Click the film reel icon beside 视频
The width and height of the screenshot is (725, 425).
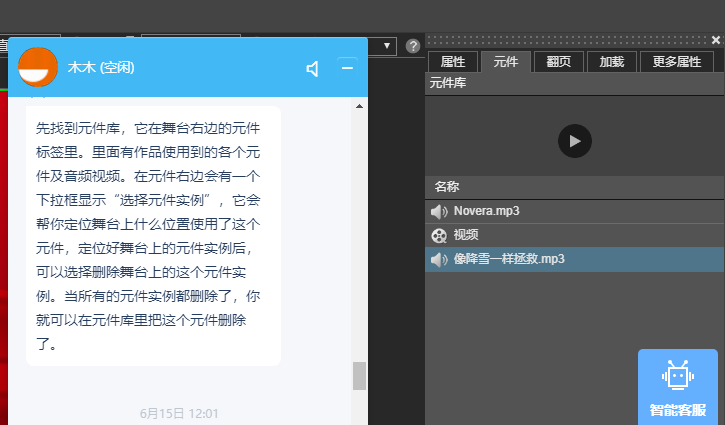coord(439,236)
